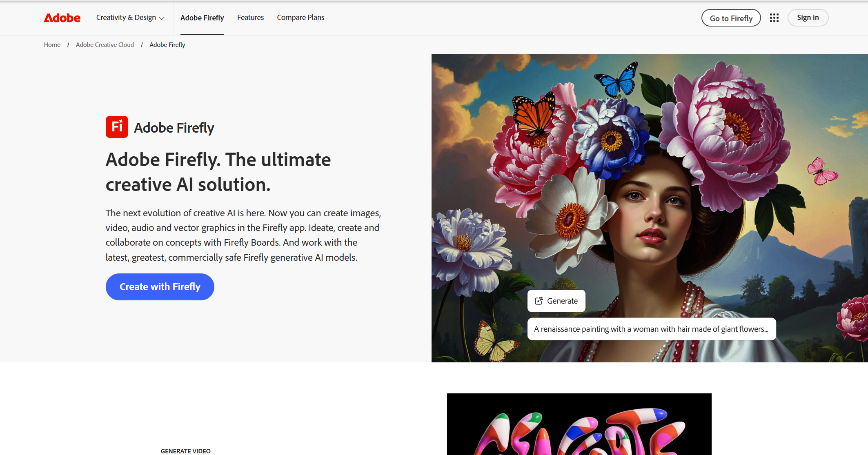Click the Create with Firefly button
Image resolution: width=868 pixels, height=455 pixels.
click(160, 287)
